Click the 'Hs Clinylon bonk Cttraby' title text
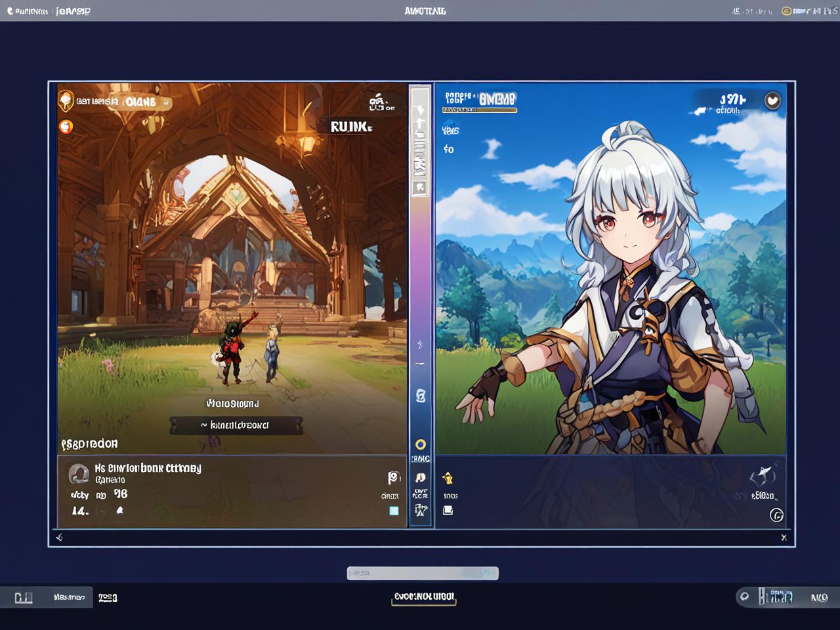The width and height of the screenshot is (840, 630). click(x=148, y=468)
